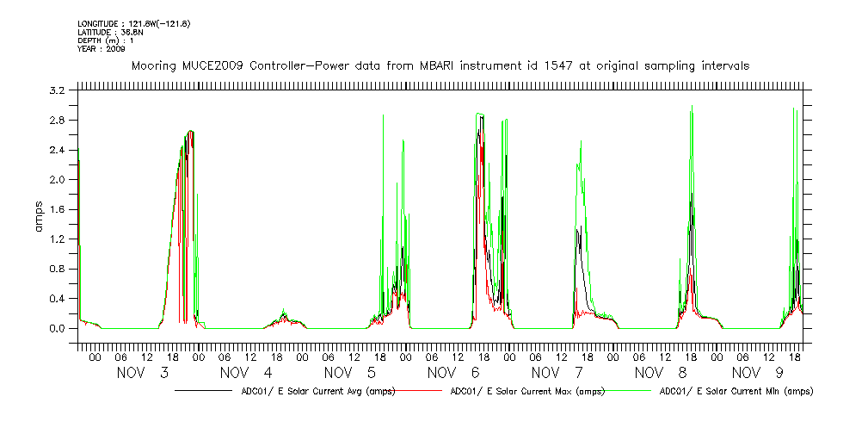Click the 3.2 tick on y-axis

58,90
